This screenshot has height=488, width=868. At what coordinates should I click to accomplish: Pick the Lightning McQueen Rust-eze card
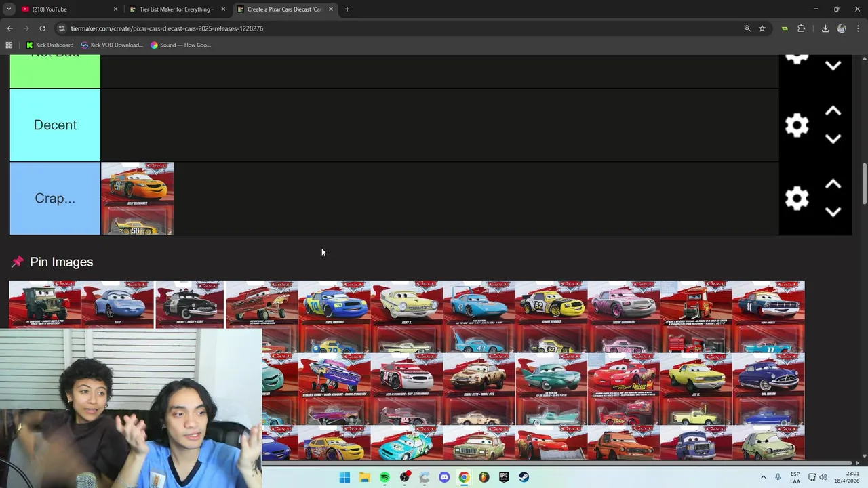tap(624, 389)
